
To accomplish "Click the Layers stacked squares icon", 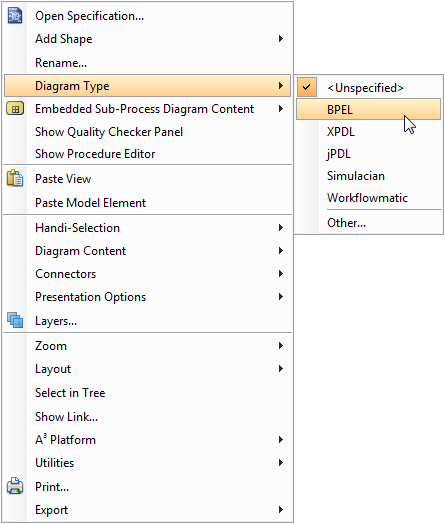I will [x=15, y=320].
